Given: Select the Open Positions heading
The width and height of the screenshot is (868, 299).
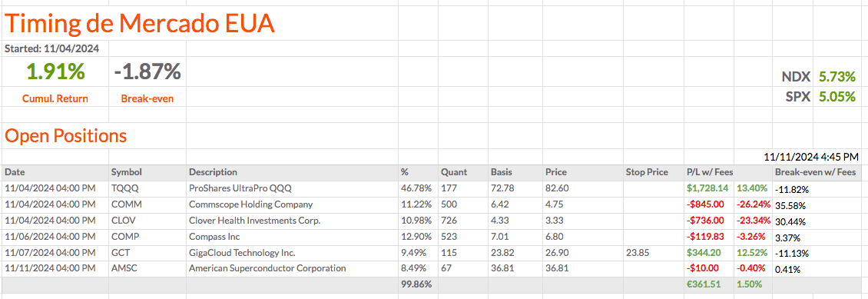Looking at the screenshot, I should (66, 135).
